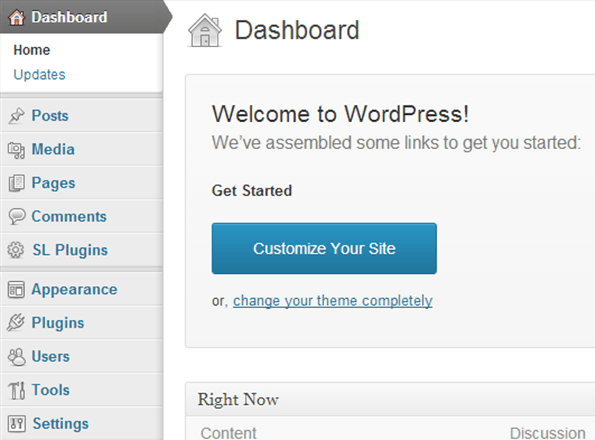
Task: Open the Appearance menu item
Action: click(74, 289)
